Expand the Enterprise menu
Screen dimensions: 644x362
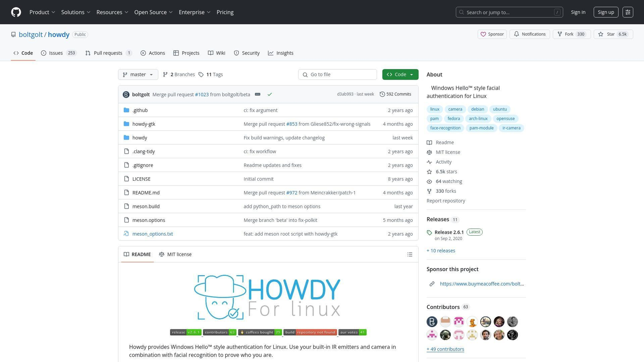195,12
